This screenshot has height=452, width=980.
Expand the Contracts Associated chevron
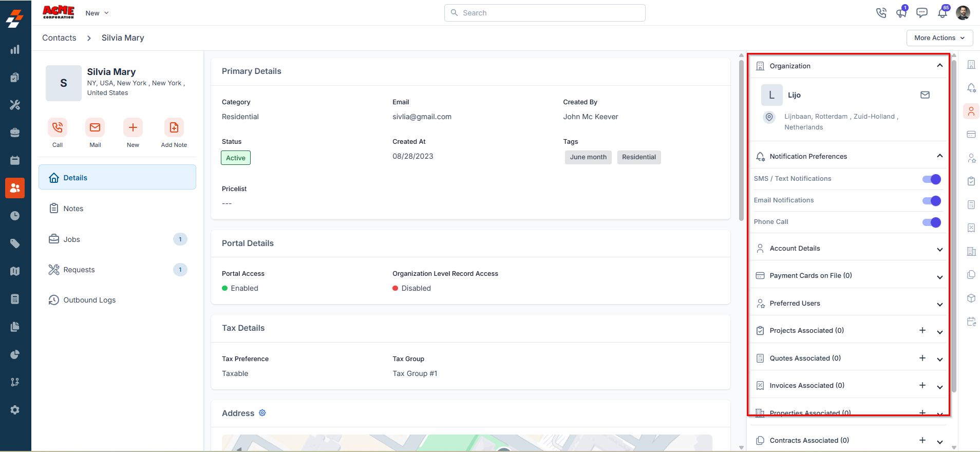[x=939, y=442]
